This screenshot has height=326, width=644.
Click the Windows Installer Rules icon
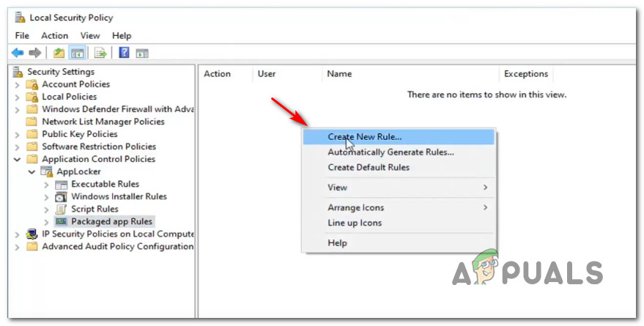61,196
